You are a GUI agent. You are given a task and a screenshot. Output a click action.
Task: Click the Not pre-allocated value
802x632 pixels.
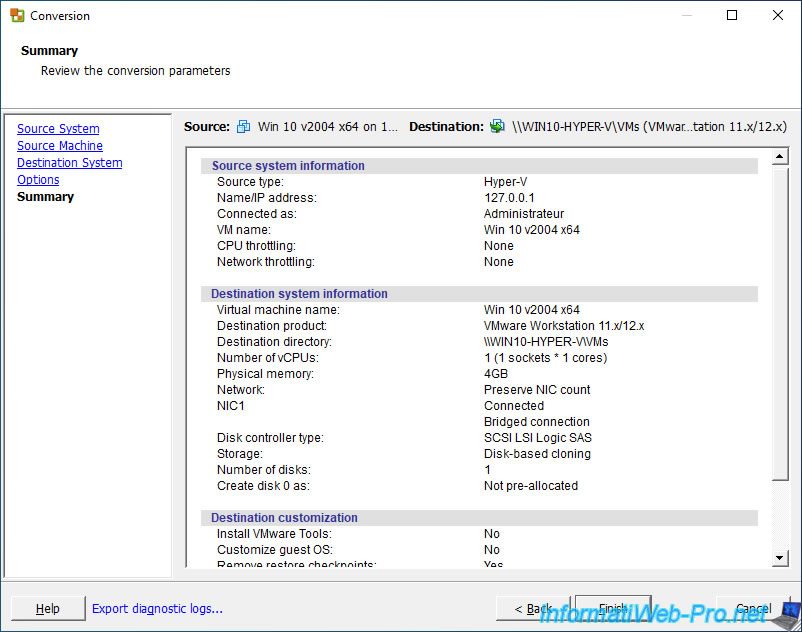(x=531, y=486)
